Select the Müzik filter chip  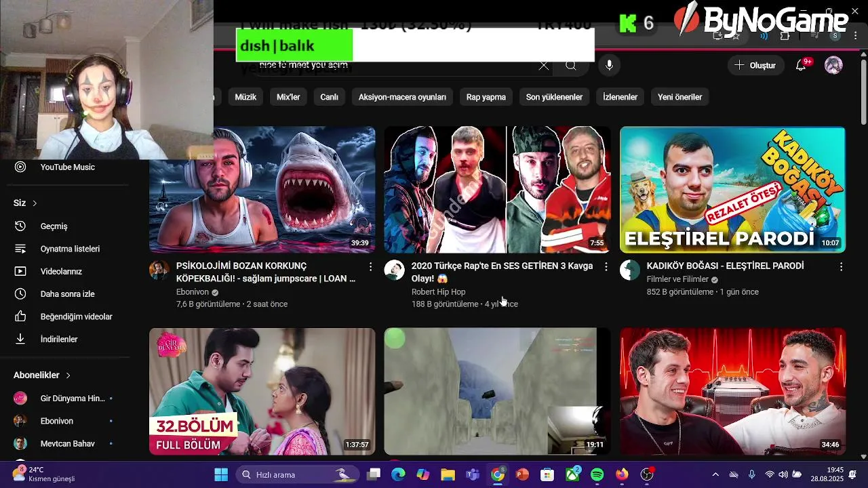(x=245, y=97)
